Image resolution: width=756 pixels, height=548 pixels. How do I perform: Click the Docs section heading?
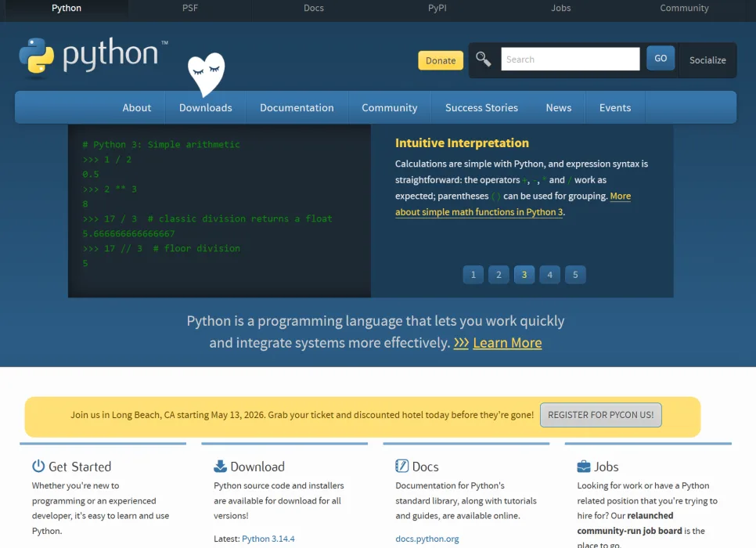click(x=425, y=467)
